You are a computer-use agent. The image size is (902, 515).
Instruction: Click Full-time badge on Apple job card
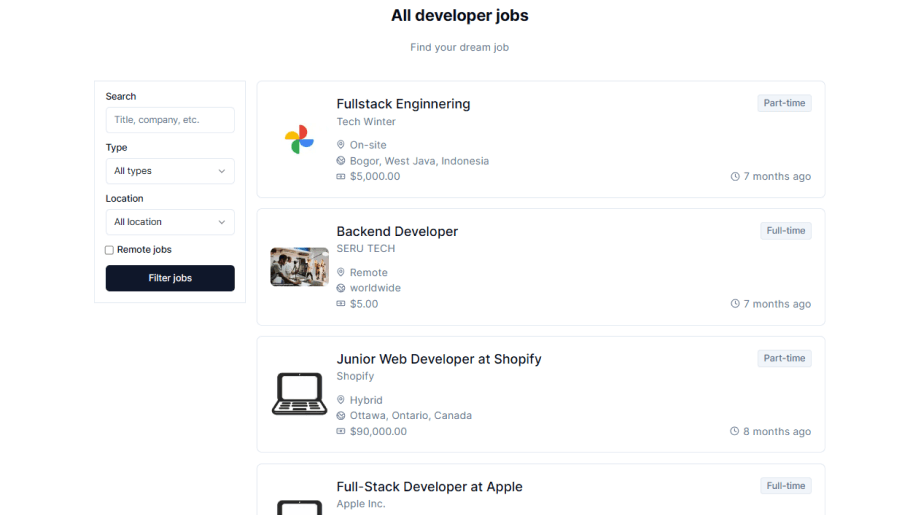tap(786, 486)
